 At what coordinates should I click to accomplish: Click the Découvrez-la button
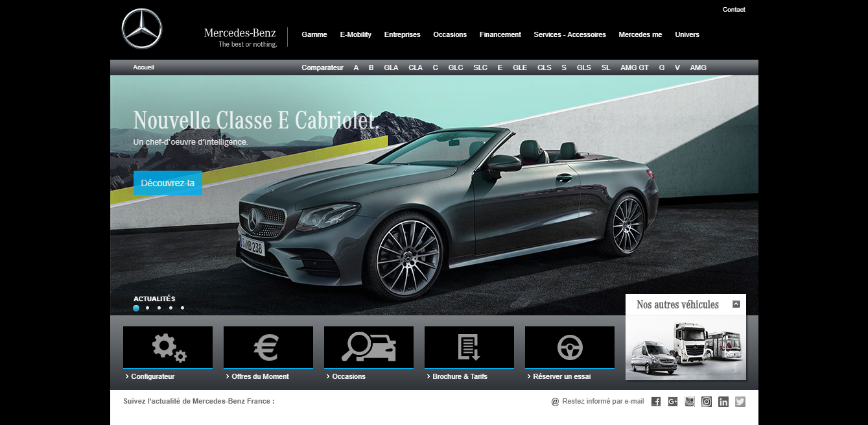(x=168, y=183)
